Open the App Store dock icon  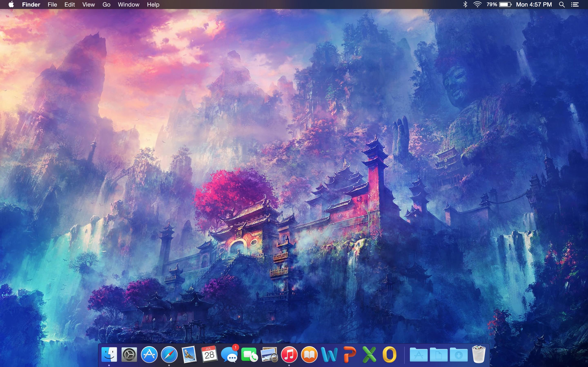coord(149,354)
